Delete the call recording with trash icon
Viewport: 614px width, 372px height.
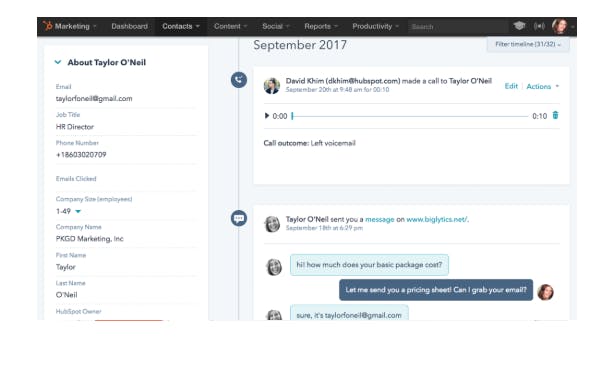555,115
